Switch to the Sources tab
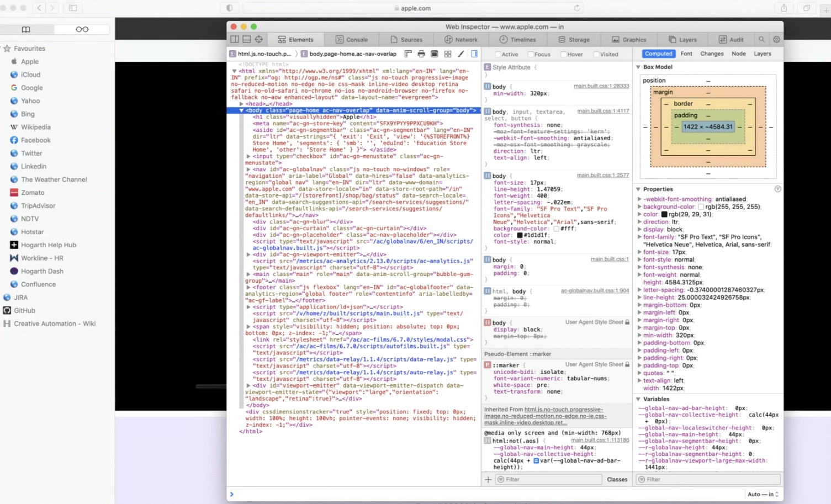 406,39
